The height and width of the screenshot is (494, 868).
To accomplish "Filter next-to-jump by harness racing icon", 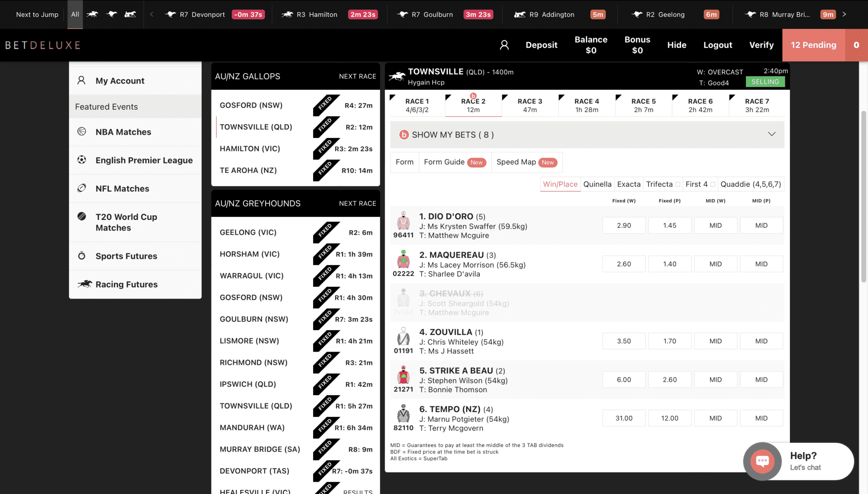I will coord(130,14).
